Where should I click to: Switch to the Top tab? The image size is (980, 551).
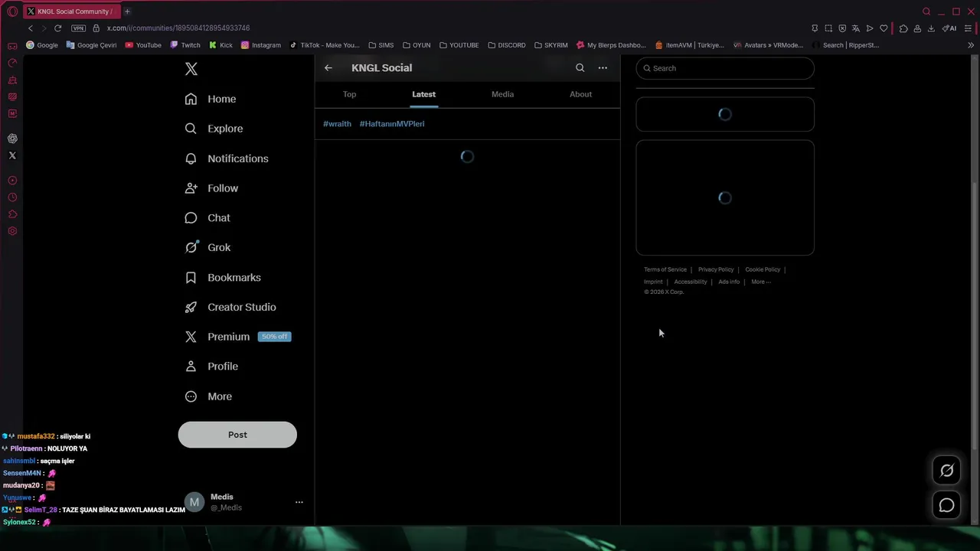tap(350, 94)
